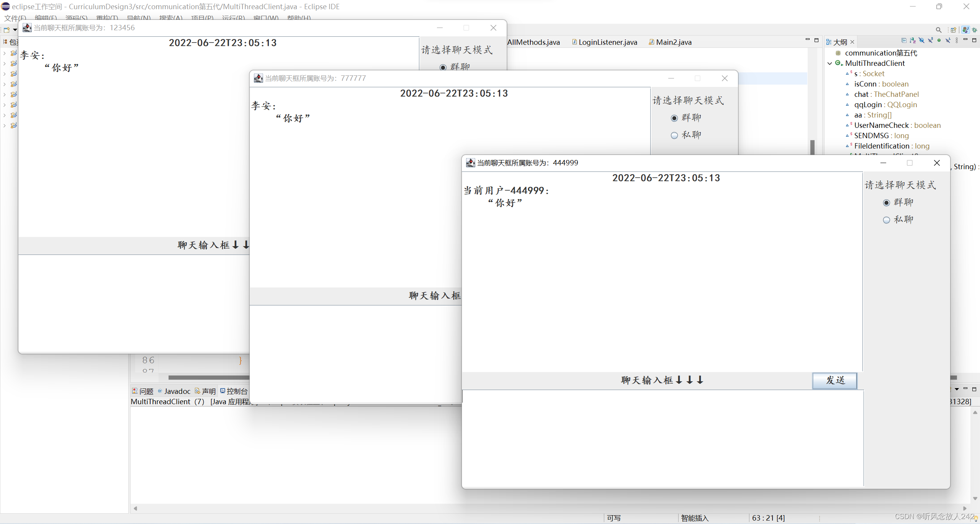Open the dropdown arrow beside the New icon

(x=15, y=30)
